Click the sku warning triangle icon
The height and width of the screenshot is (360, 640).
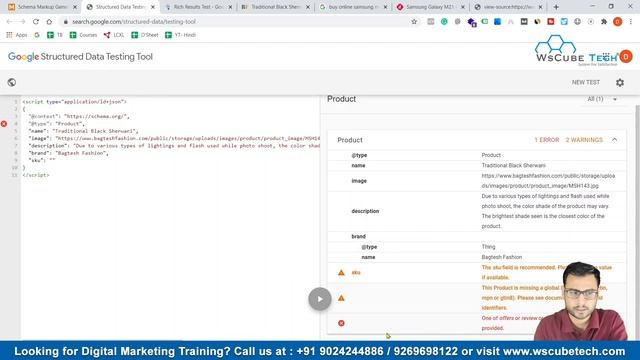341,273
